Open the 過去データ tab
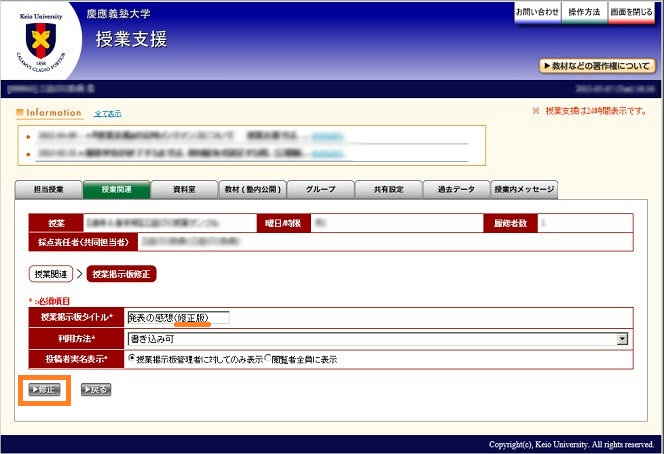664x454 pixels. pyautogui.click(x=455, y=190)
